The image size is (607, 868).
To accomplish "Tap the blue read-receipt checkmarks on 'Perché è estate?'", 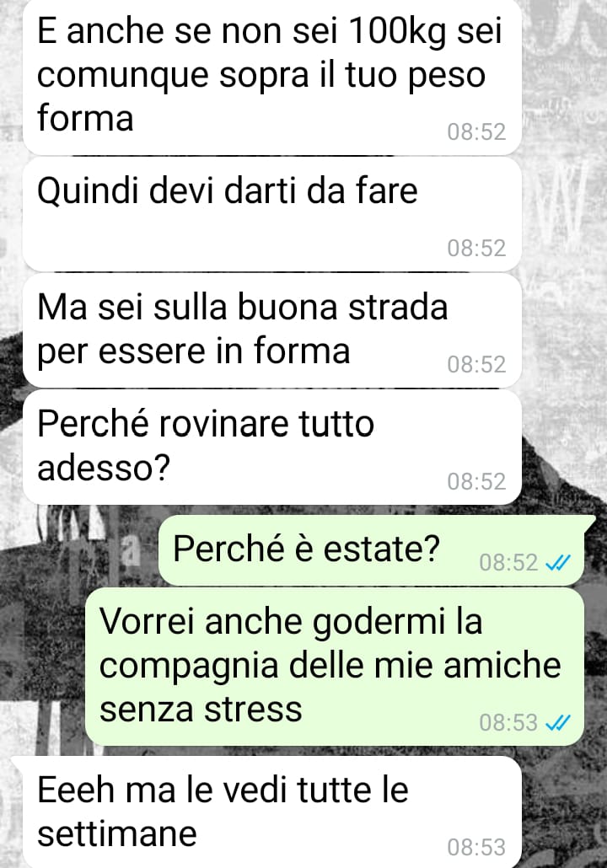I will (558, 563).
